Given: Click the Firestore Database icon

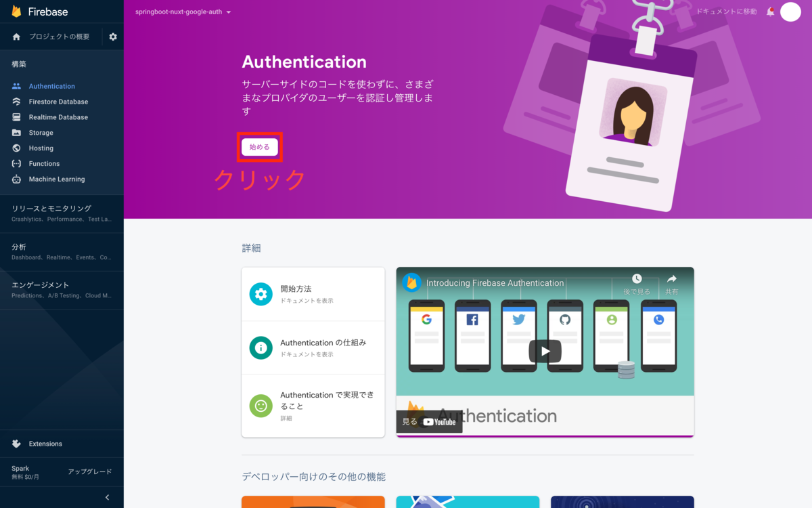Looking at the screenshot, I should (x=16, y=102).
